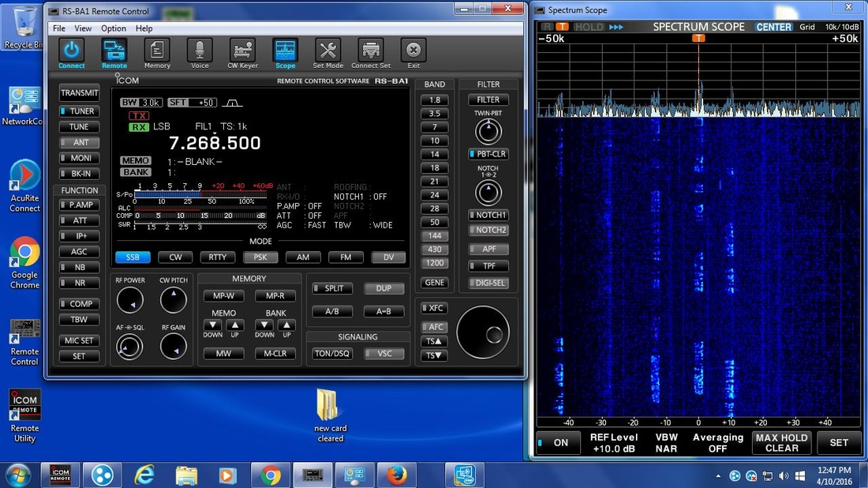This screenshot has width=868, height=488.
Task: Toggle NOTCH1 filter
Action: [488, 215]
